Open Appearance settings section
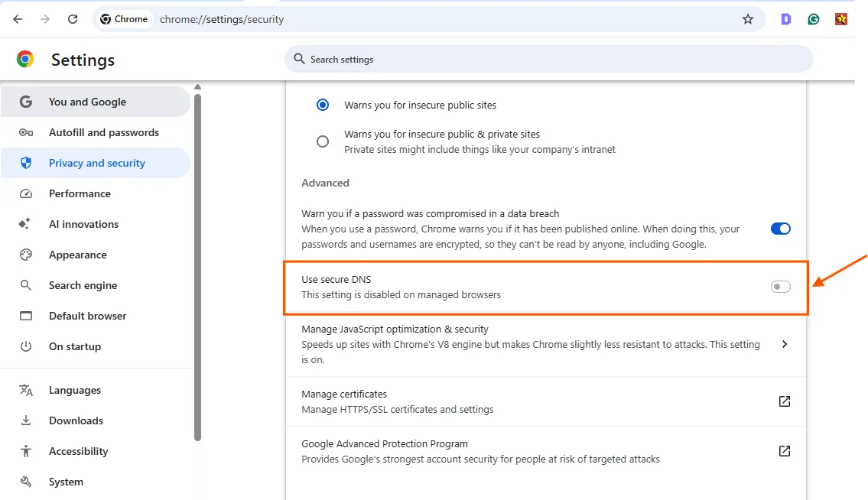This screenshot has height=500, width=868. pyautogui.click(x=96, y=255)
